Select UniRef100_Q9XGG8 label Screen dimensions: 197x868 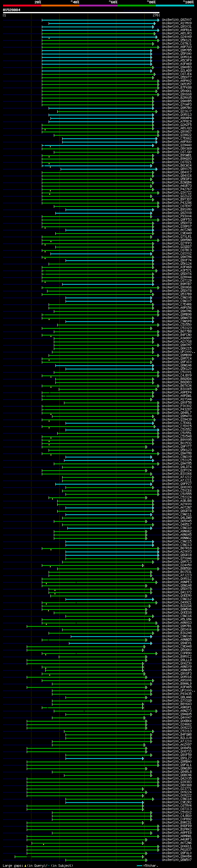(x=177, y=94)
